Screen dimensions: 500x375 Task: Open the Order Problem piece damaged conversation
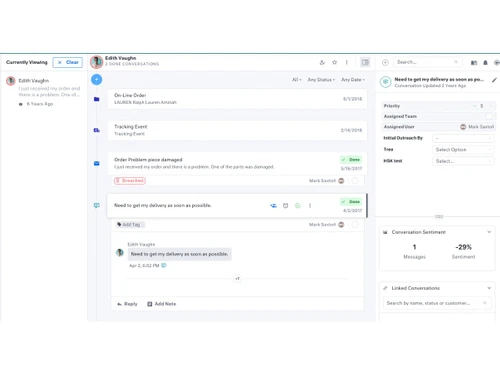[237, 163]
